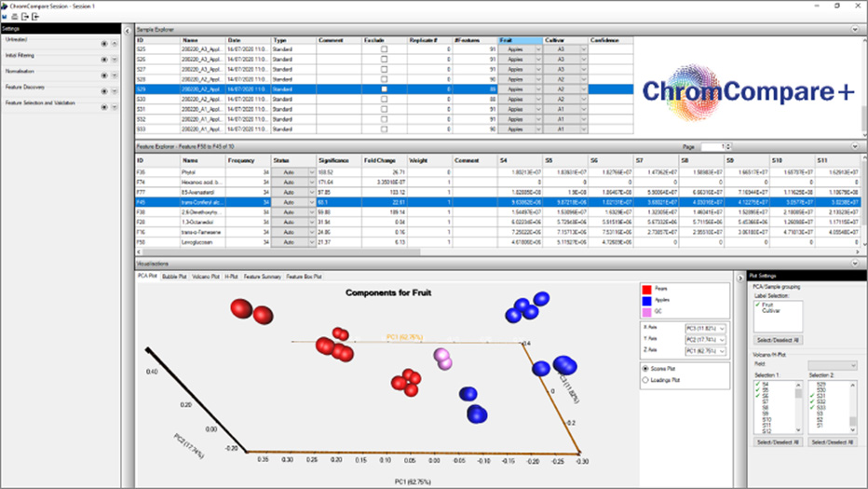
Task: Open Status dropdown for feature F74
Action: click(x=311, y=183)
